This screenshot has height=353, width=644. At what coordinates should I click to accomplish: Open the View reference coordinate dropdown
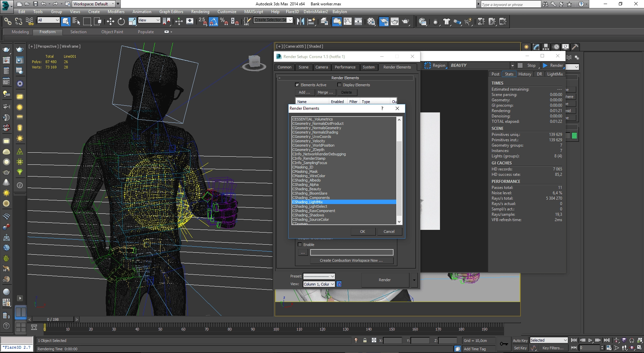click(149, 20)
